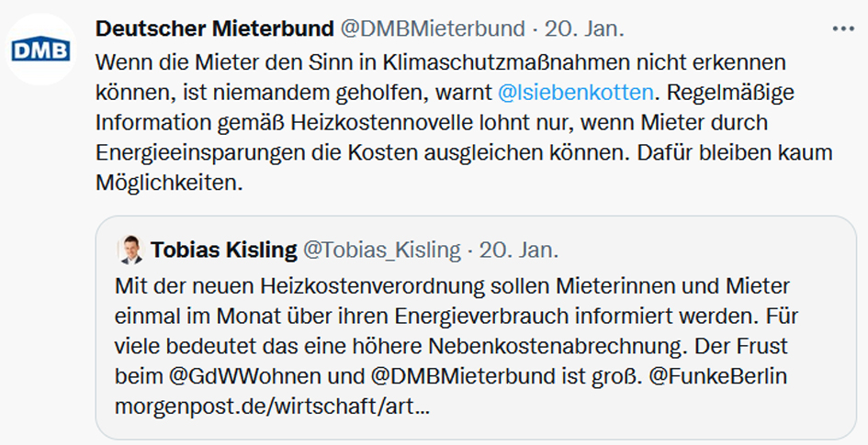Viewport: 868px width, 445px height.
Task: Open the three-dot more options menu
Action: pyautogui.click(x=842, y=28)
